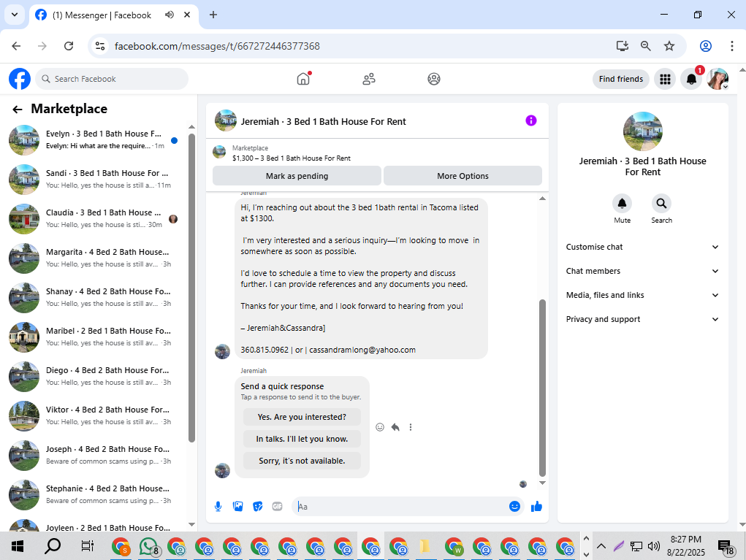Open WhatsApp from the taskbar

tap(148, 546)
